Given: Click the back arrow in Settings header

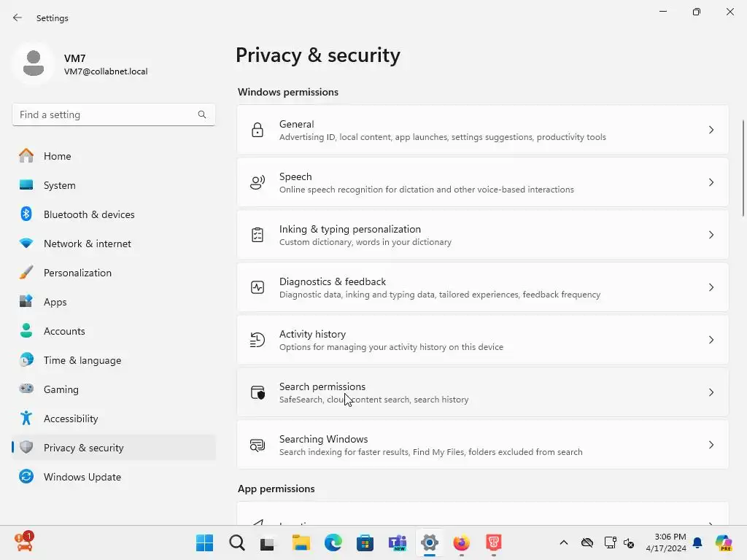Looking at the screenshot, I should (x=18, y=17).
